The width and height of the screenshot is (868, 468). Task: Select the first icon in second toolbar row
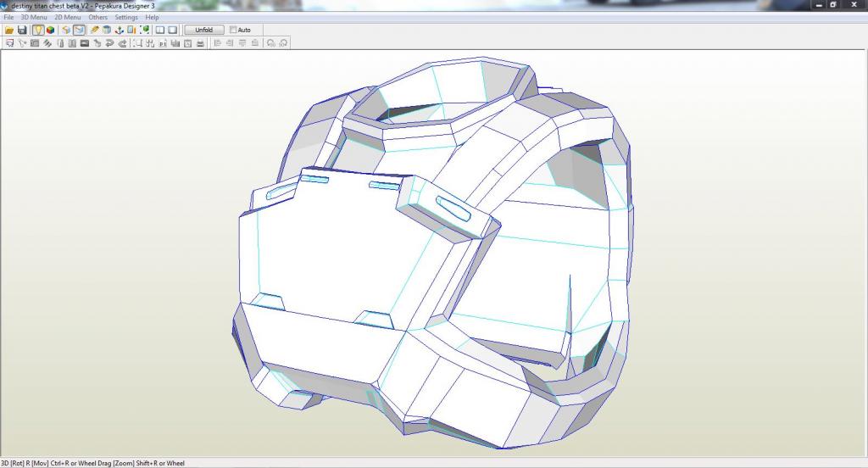(9, 43)
